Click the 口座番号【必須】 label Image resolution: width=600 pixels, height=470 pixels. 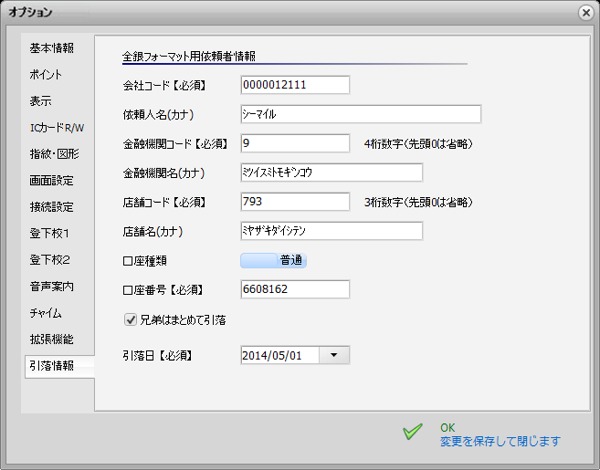click(163, 290)
